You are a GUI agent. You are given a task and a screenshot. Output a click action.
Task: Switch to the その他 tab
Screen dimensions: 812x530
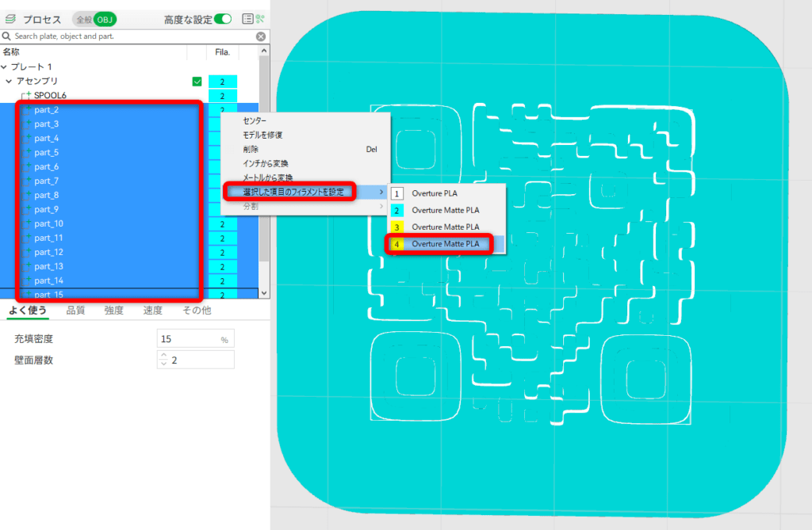[x=197, y=310]
